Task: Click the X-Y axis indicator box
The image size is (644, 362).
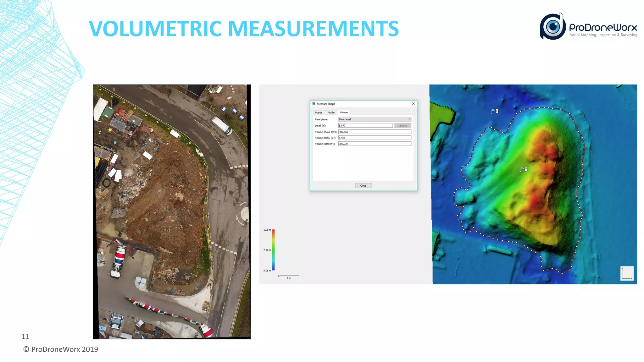Action: 627,273
